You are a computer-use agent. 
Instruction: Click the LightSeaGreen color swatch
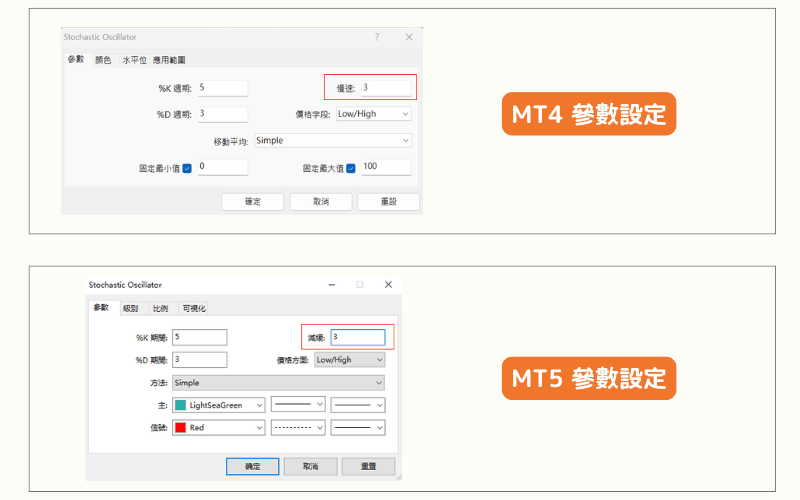coord(181,405)
